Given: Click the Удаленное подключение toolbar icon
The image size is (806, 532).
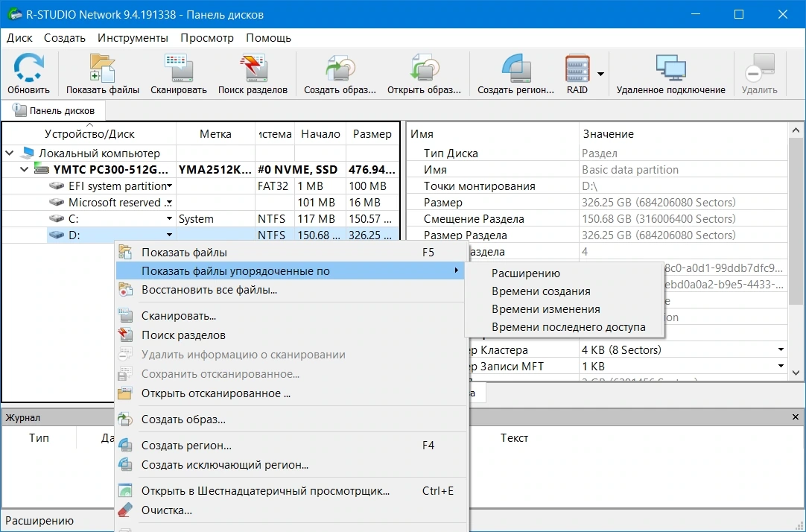Looking at the screenshot, I should click(x=671, y=68).
